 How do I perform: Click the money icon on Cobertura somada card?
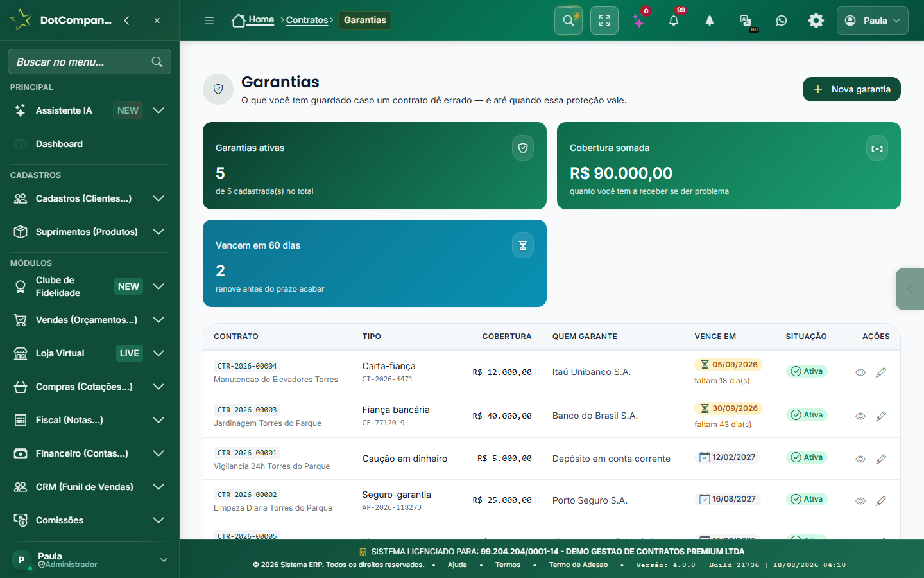click(877, 148)
